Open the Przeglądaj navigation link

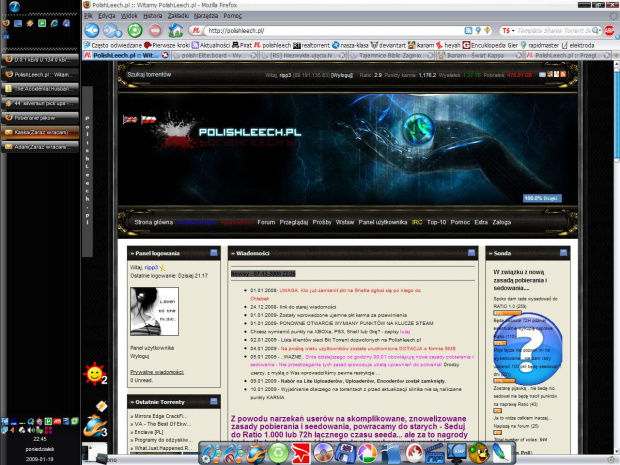pyautogui.click(x=294, y=222)
